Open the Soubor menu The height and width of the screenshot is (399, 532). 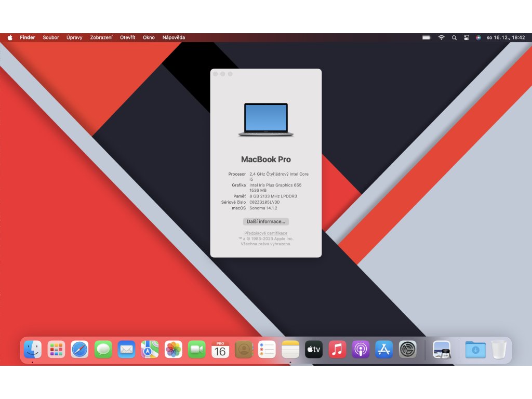coord(51,37)
